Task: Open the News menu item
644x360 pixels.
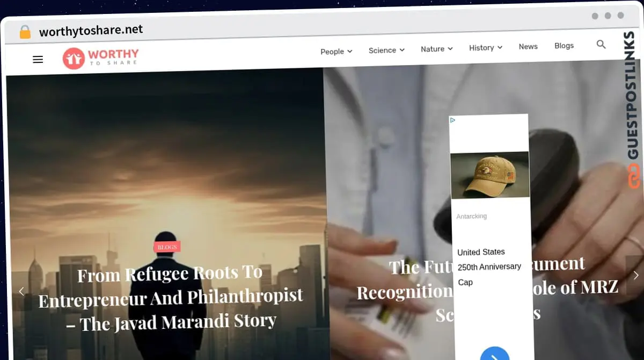Action: point(528,47)
